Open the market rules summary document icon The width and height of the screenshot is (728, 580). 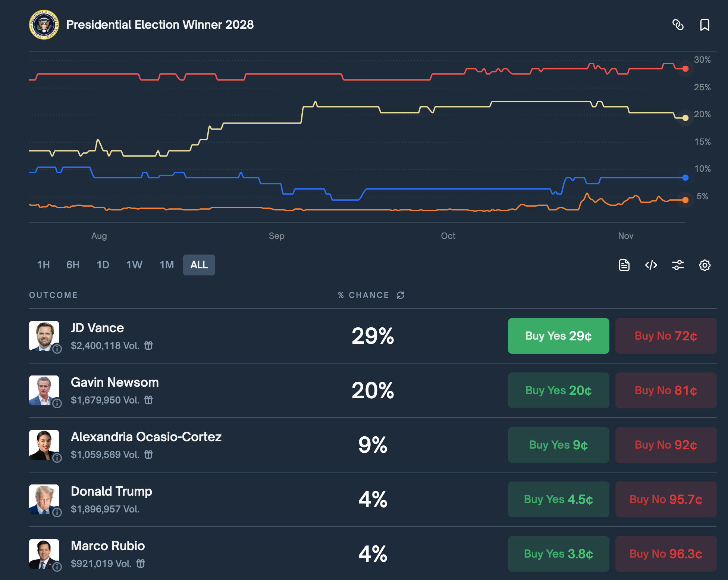(624, 265)
